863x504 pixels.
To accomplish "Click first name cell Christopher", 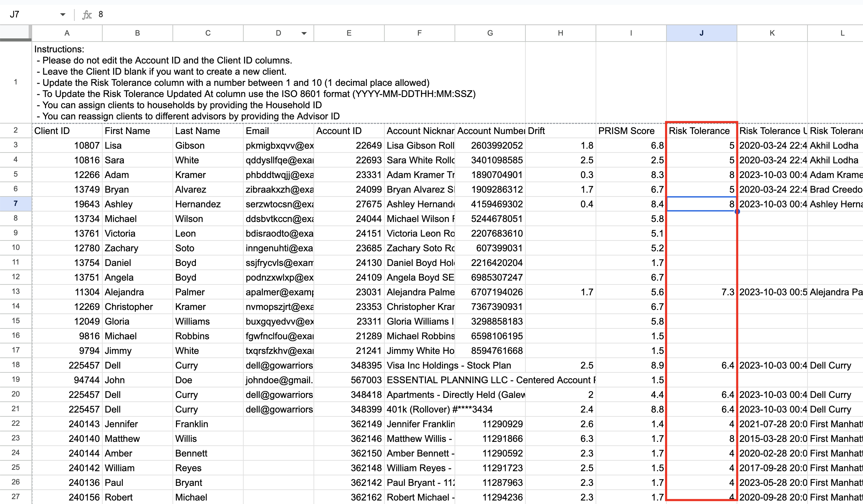I will pos(138,307).
